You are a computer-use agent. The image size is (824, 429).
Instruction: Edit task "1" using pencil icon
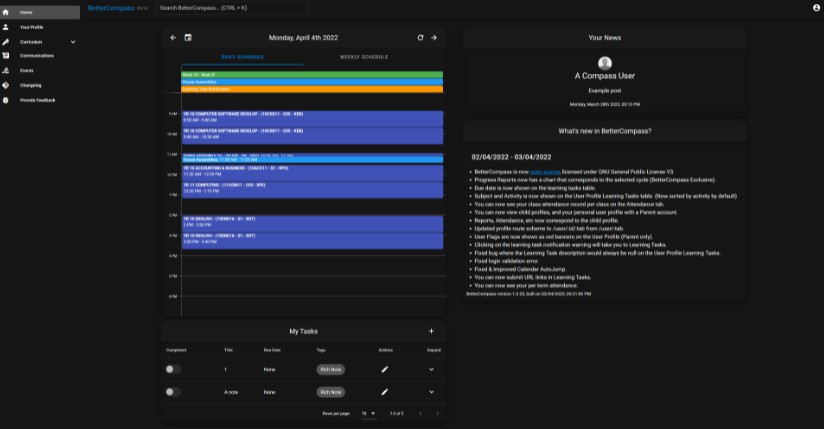tap(385, 369)
